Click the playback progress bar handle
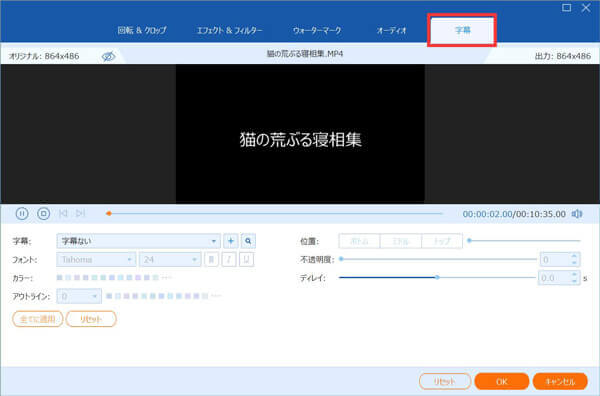The height and width of the screenshot is (396, 600). (109, 213)
